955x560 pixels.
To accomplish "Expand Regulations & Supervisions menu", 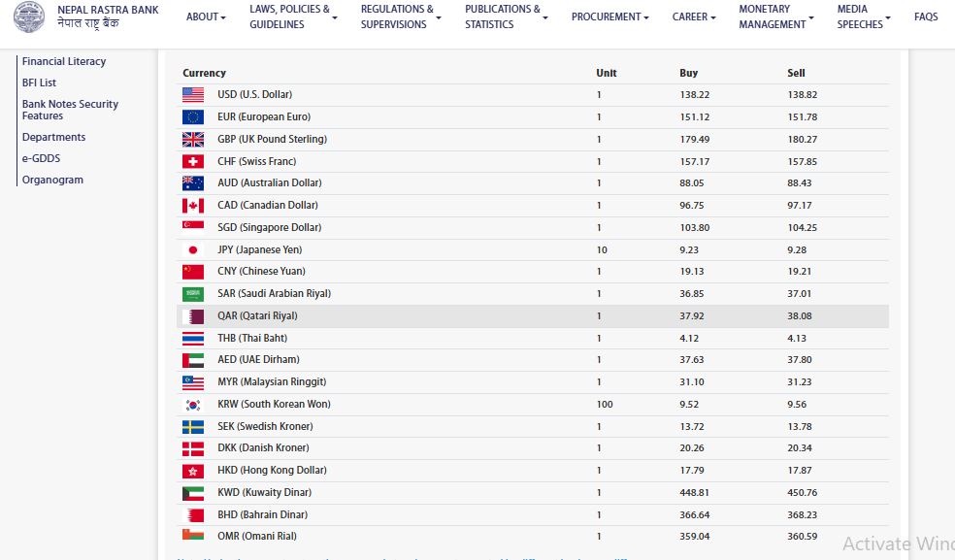I will pyautogui.click(x=401, y=16).
